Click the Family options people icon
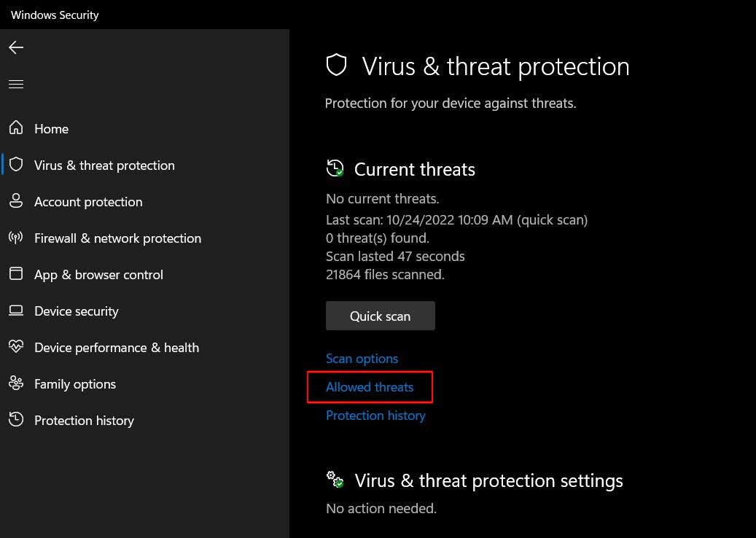 click(x=16, y=383)
